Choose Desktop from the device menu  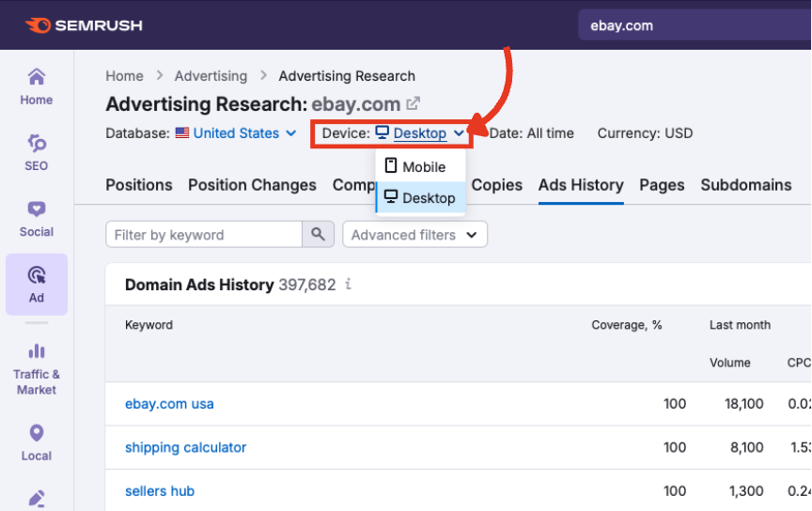(x=421, y=198)
